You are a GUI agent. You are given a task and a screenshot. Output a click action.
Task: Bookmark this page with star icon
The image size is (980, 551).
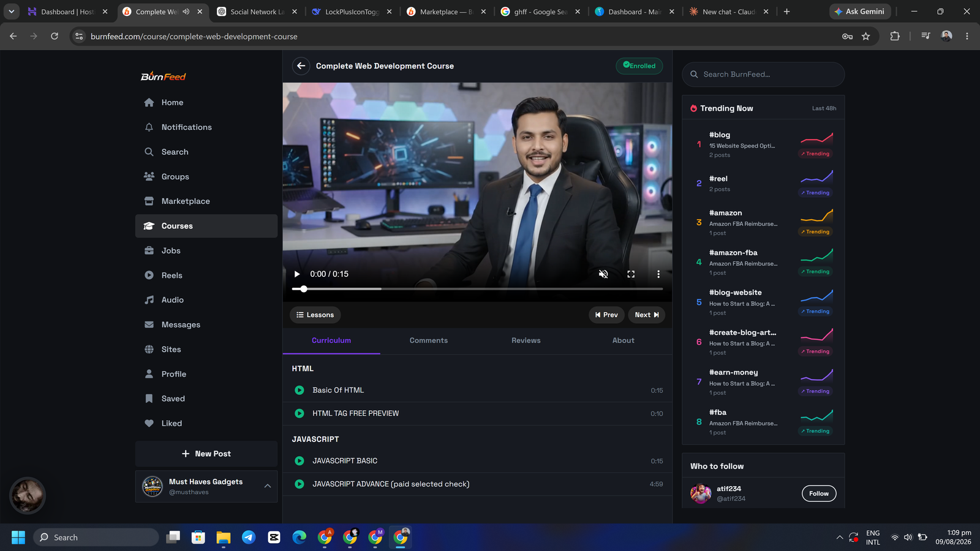(x=865, y=37)
